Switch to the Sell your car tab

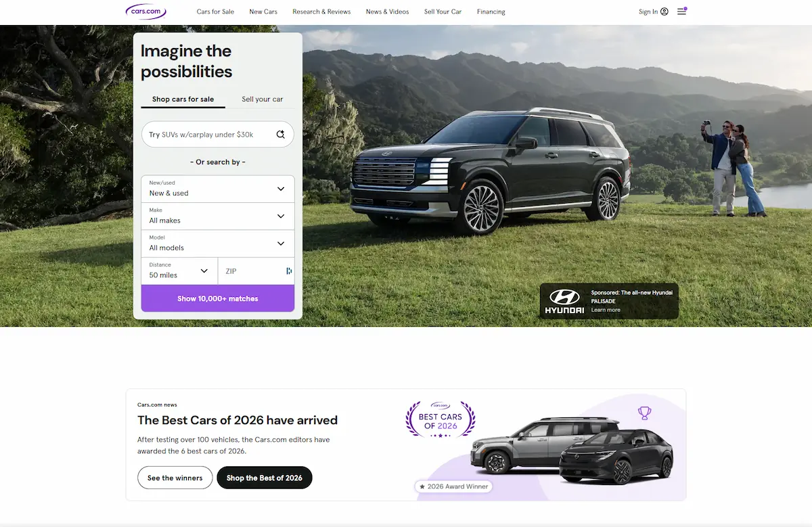point(263,99)
